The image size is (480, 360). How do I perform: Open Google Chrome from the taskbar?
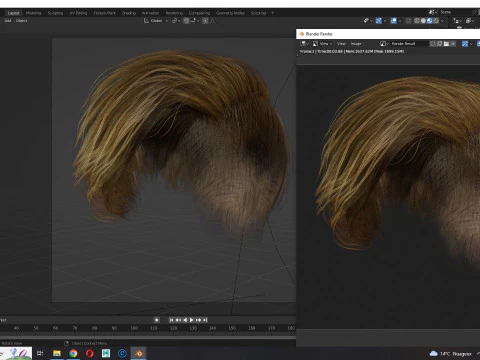tap(73, 353)
